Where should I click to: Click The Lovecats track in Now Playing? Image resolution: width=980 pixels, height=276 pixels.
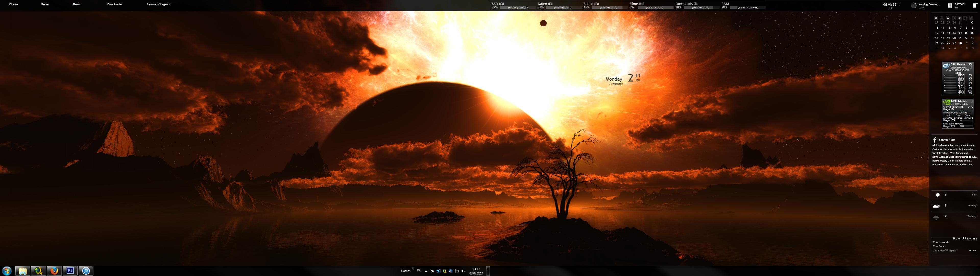point(941,242)
